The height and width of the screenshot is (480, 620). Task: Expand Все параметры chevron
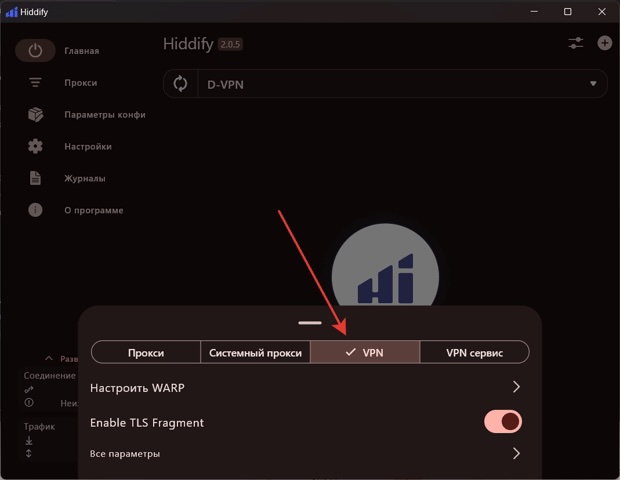[x=516, y=454]
